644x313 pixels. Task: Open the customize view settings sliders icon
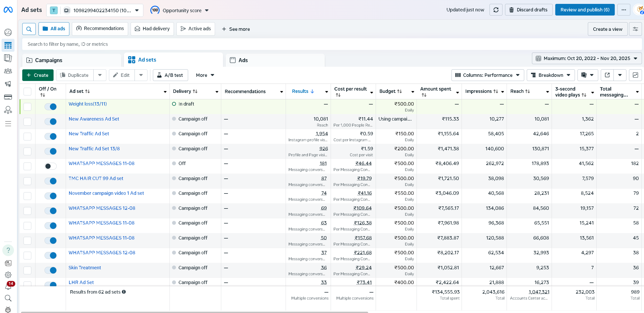[x=635, y=29]
